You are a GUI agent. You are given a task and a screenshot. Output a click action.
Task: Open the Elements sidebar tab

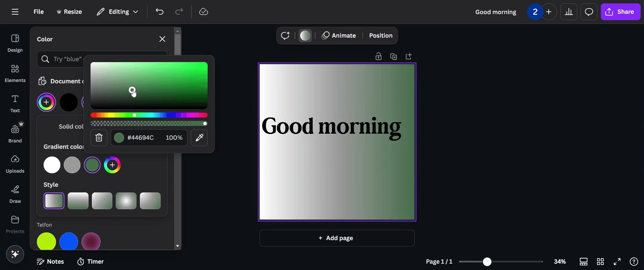coord(15,74)
